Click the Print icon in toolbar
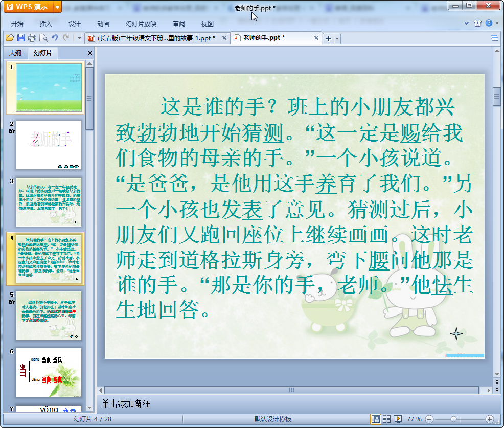The height and width of the screenshot is (428, 504). (x=32, y=38)
